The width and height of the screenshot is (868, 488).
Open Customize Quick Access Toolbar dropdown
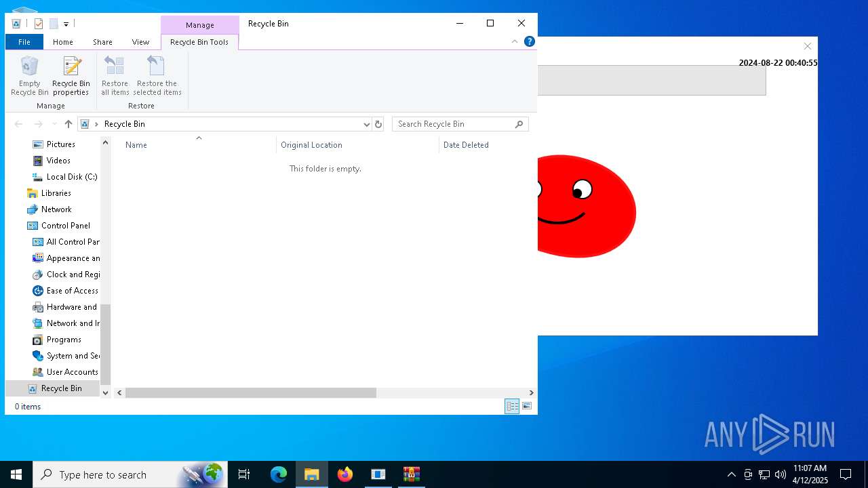66,24
